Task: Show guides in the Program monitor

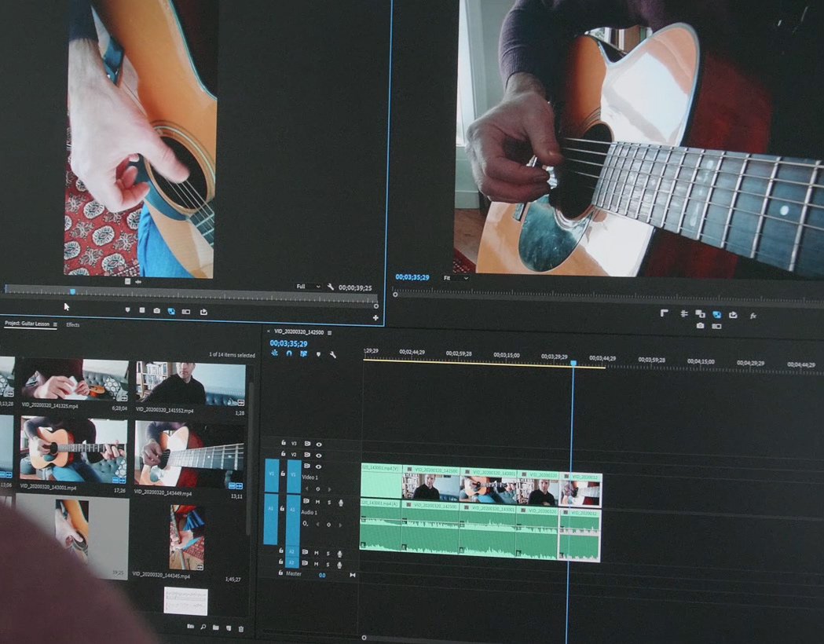Action: pos(683,313)
